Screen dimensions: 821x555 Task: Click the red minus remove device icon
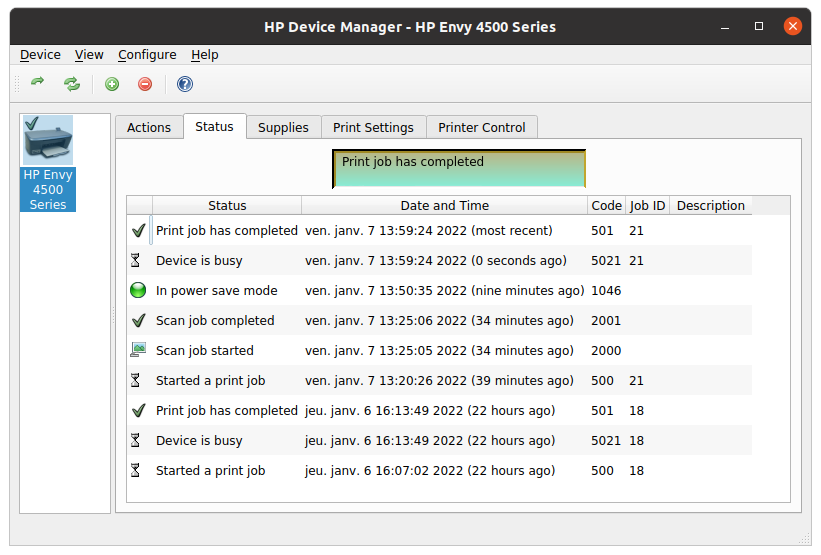[x=145, y=84]
